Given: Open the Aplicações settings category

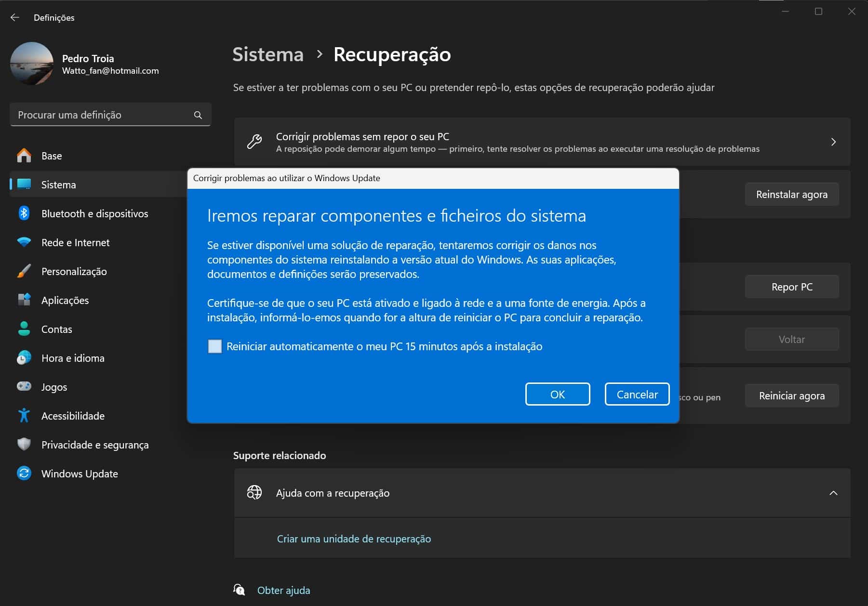Looking at the screenshot, I should 65,300.
